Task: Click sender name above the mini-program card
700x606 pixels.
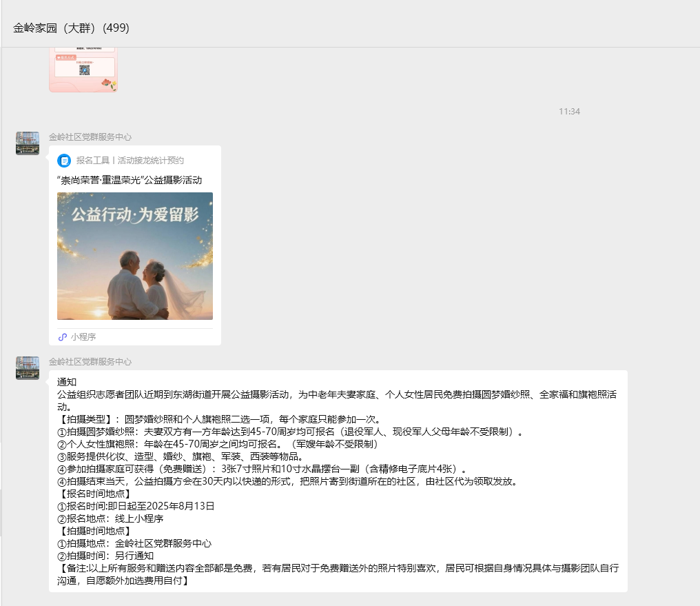Action: click(90, 137)
